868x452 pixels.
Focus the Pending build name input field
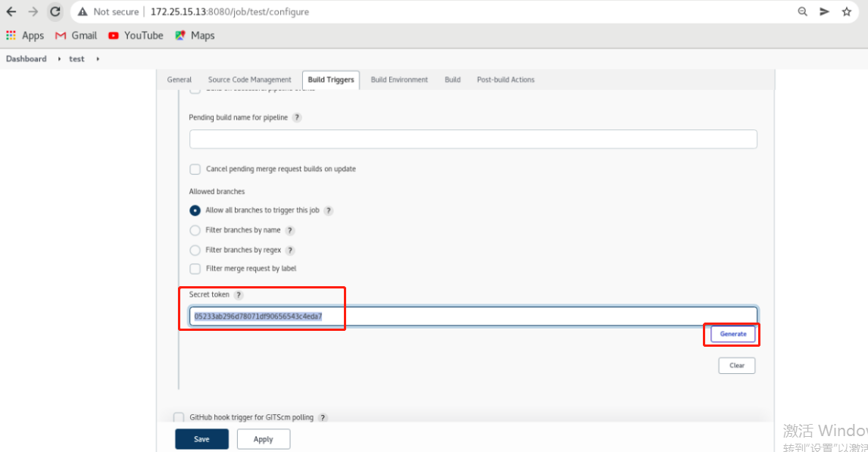[473, 139]
